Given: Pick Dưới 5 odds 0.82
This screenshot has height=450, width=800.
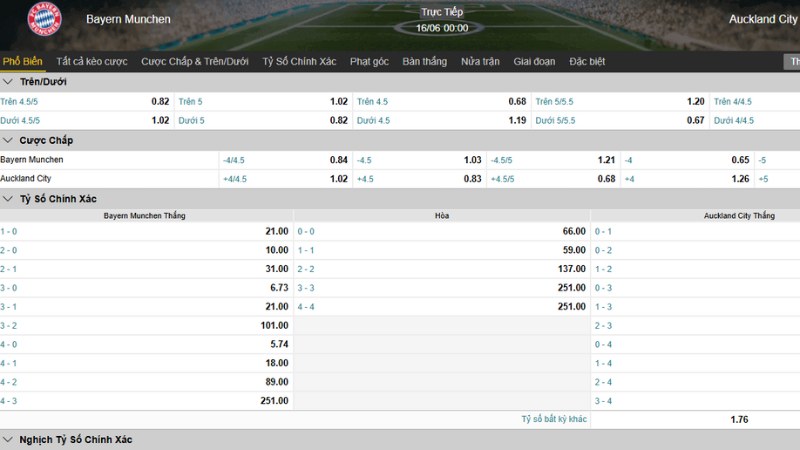Looking at the screenshot, I should tap(263, 120).
